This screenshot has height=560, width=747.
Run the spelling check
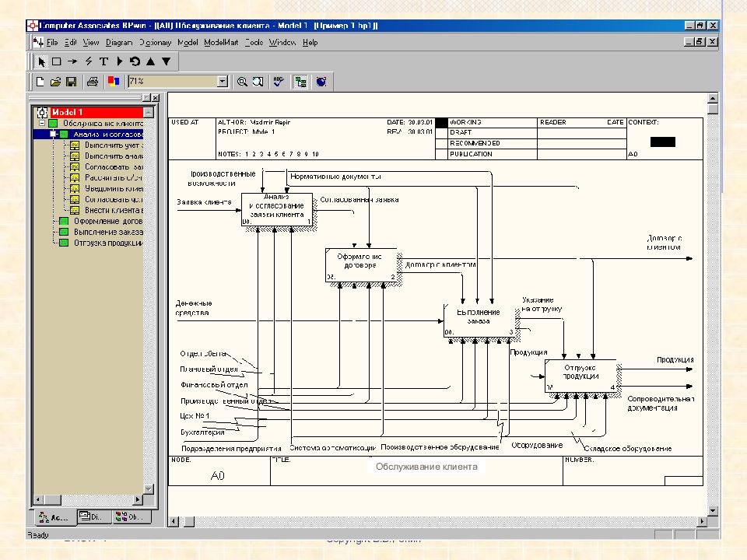(x=279, y=82)
